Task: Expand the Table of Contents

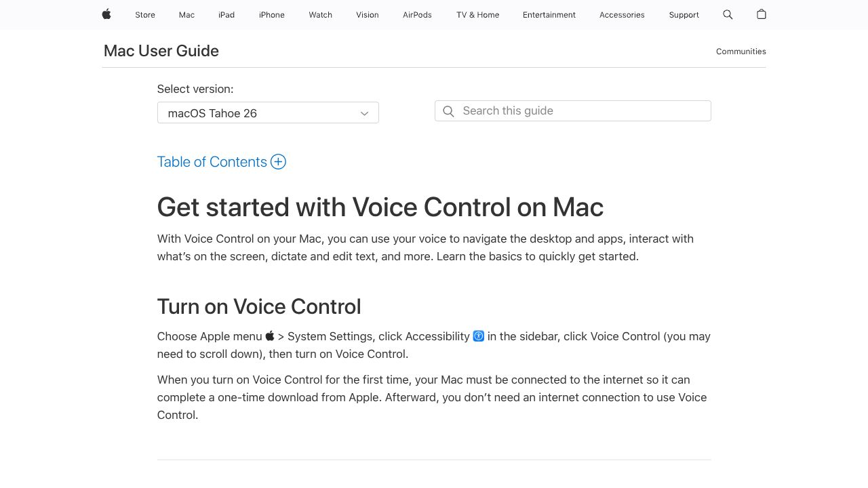Action: click(212, 161)
